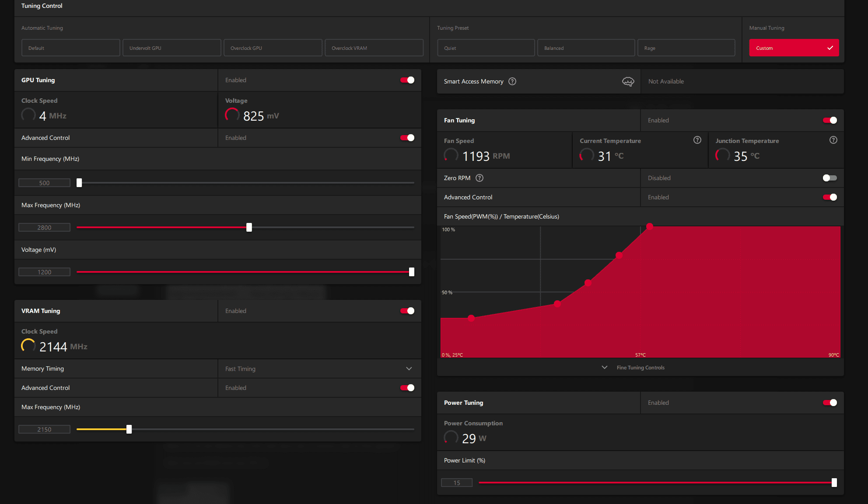Click the GPU Max Frequency slider handle
The image size is (868, 504).
click(x=249, y=227)
